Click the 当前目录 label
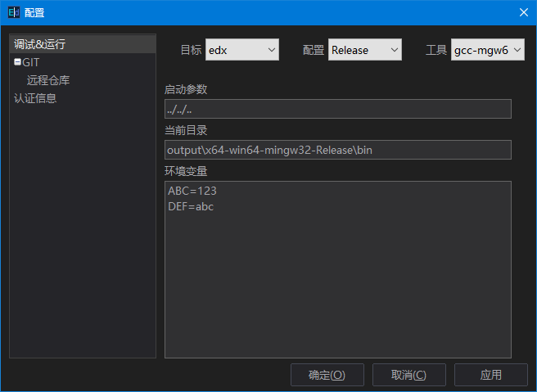Screen dimensions: 537x392 tap(186, 130)
